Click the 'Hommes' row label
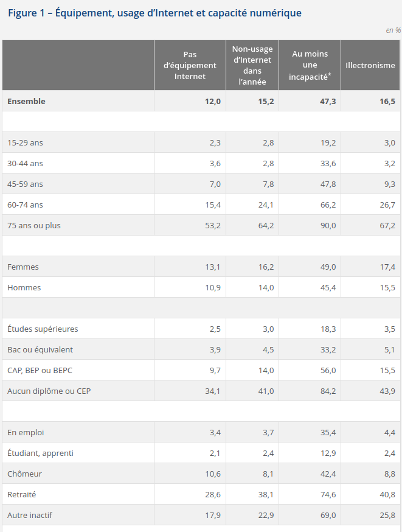Image resolution: width=402 pixels, height=532 pixels. click(24, 287)
